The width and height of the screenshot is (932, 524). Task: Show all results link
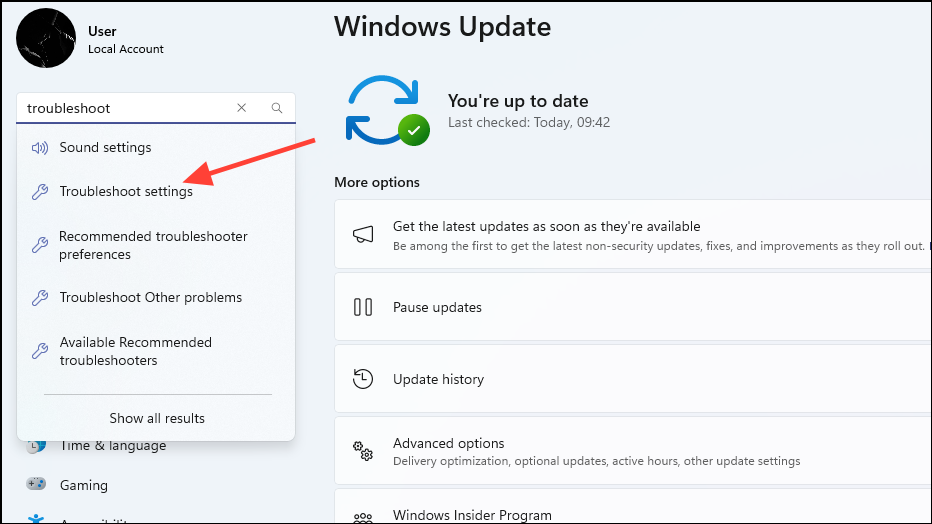click(x=157, y=418)
